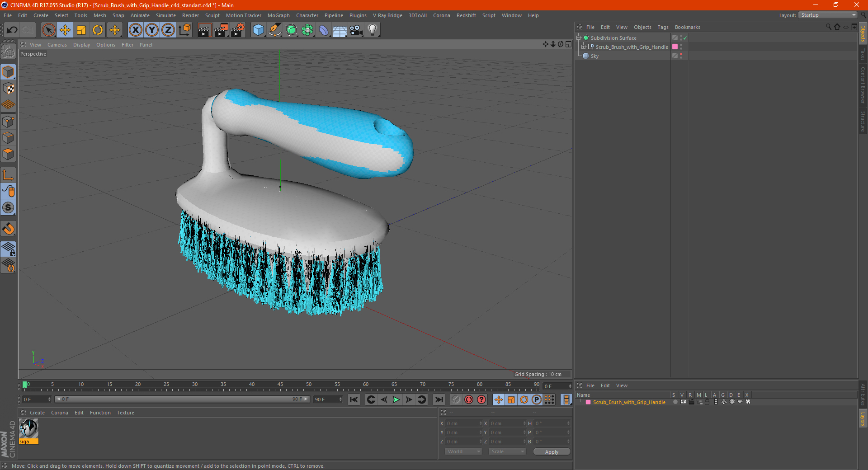
Task: Open the Simulate menu
Action: (x=165, y=15)
